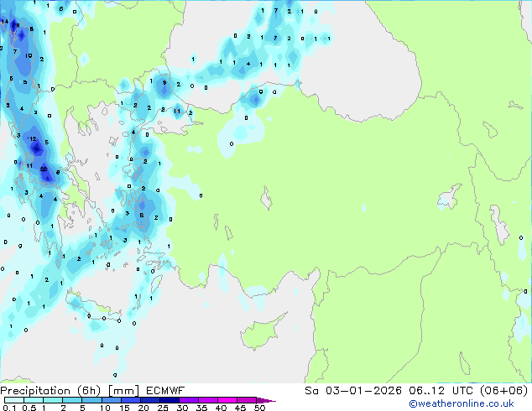Click the 0.1 mm legend color swatch
Image resolution: width=532 pixels, height=411 pixels.
pos(14,400)
